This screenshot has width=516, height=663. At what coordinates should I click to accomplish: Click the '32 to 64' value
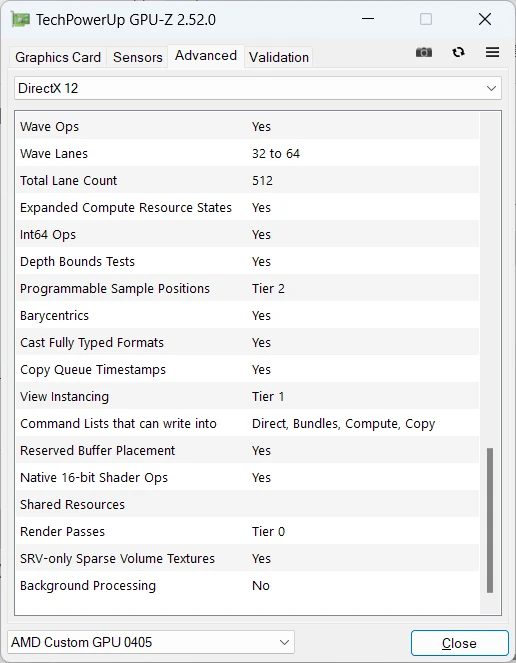(x=276, y=153)
